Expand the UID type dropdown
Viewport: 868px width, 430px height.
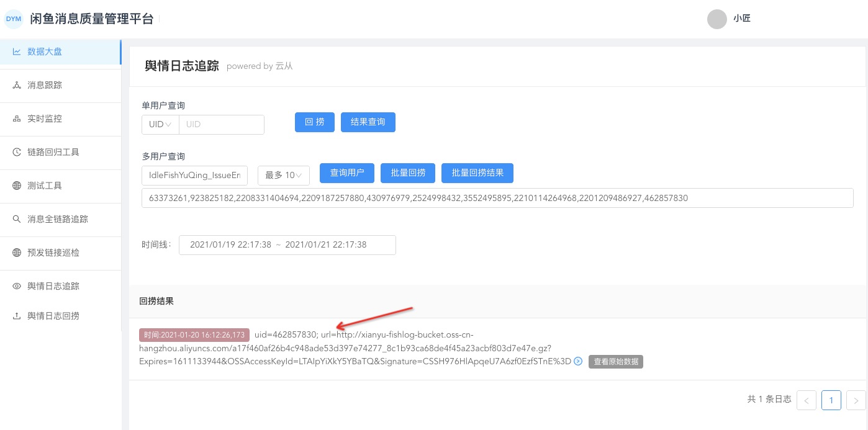160,124
